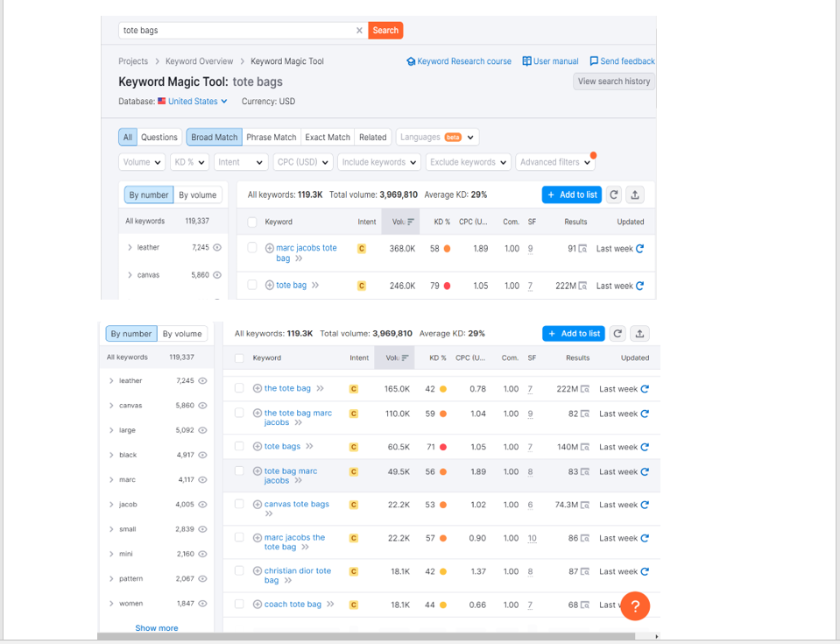The width and height of the screenshot is (840, 644).
Task: Check the marc jacobs tote bag row checkbox
Action: [251, 248]
